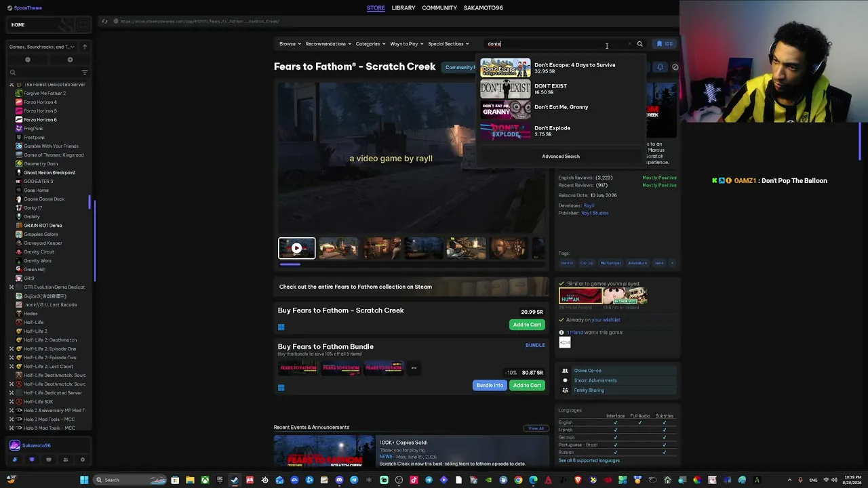Open the library grid view icon beside HOME
Image resolution: width=868 pixels, height=488 pixels.
point(84,25)
